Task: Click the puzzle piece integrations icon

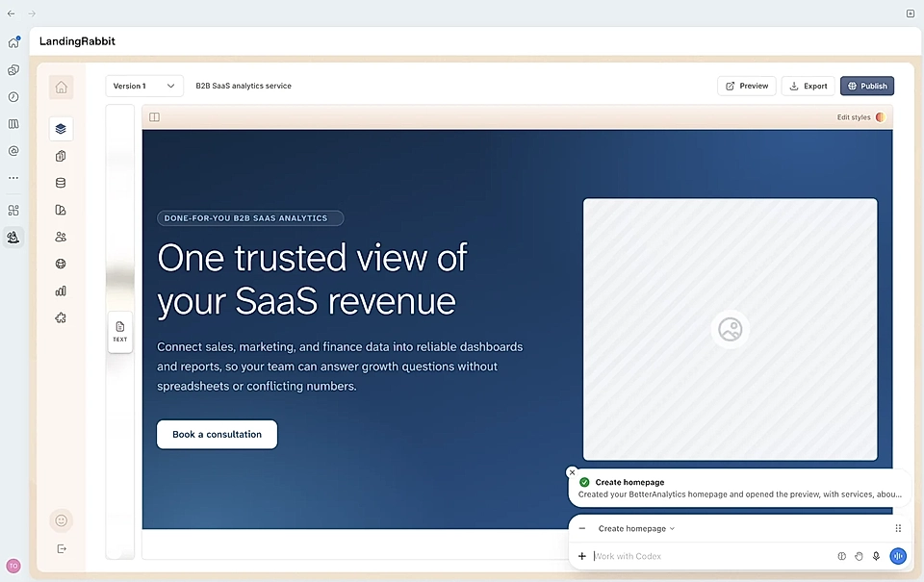Action: click(61, 318)
